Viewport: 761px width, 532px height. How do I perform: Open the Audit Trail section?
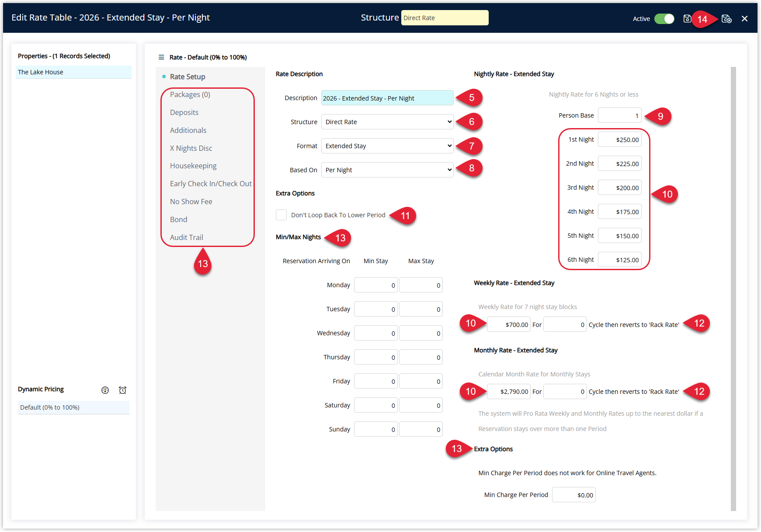point(187,237)
